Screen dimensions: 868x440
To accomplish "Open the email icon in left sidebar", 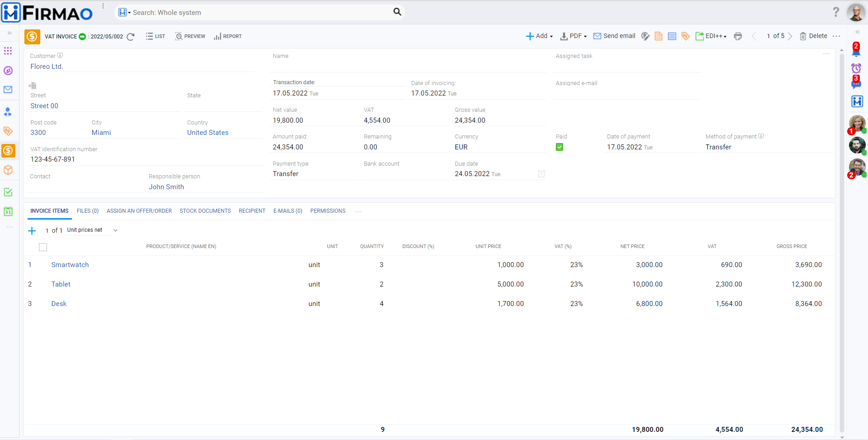I will coord(8,90).
